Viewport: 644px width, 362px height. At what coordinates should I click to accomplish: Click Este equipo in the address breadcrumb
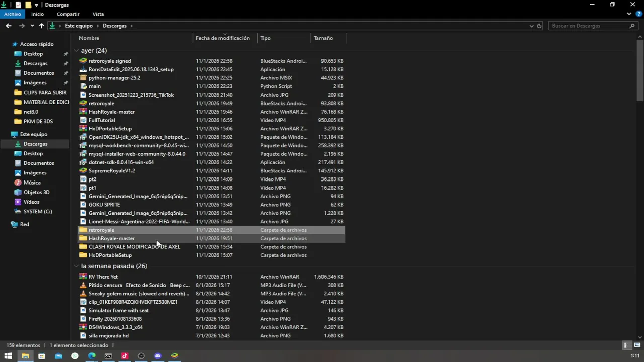click(x=78, y=26)
